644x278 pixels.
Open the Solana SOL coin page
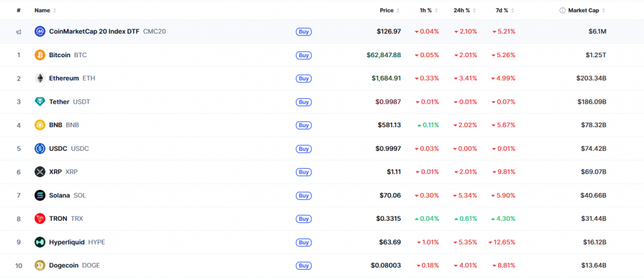pyautogui.click(x=67, y=195)
